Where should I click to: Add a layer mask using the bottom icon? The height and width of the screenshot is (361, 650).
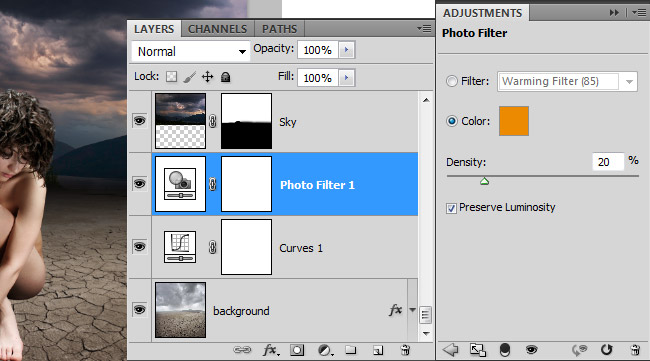(x=297, y=350)
